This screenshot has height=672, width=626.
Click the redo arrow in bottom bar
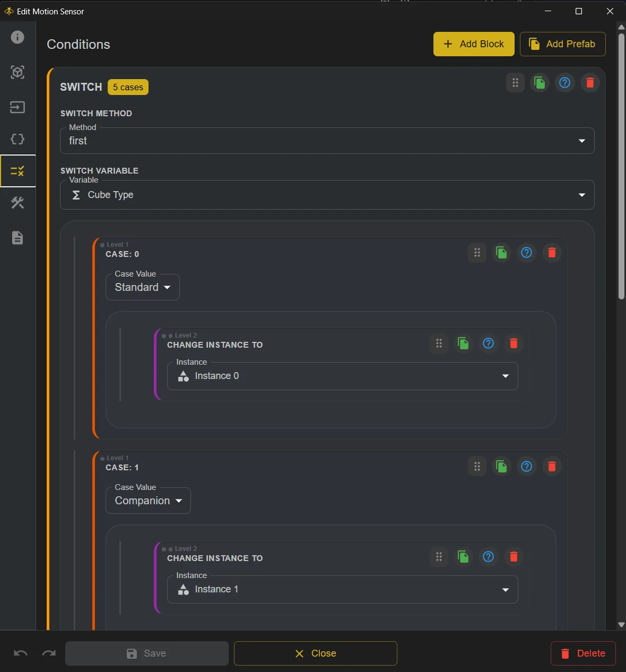point(49,653)
